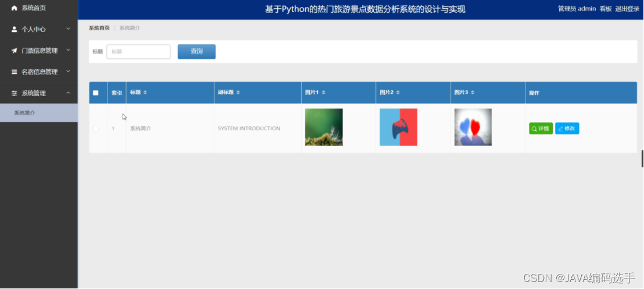
Task: Click the vertical scrollbar handle at right edge
Action: [642, 159]
